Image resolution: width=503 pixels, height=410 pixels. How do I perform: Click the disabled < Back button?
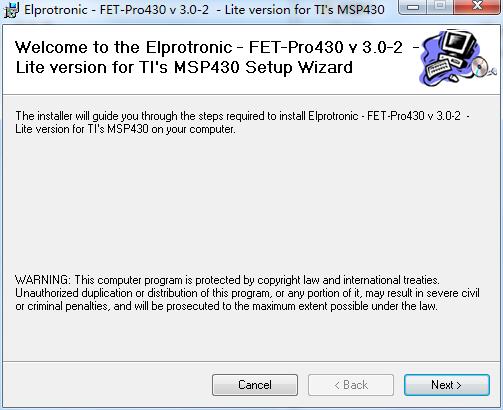(x=351, y=385)
